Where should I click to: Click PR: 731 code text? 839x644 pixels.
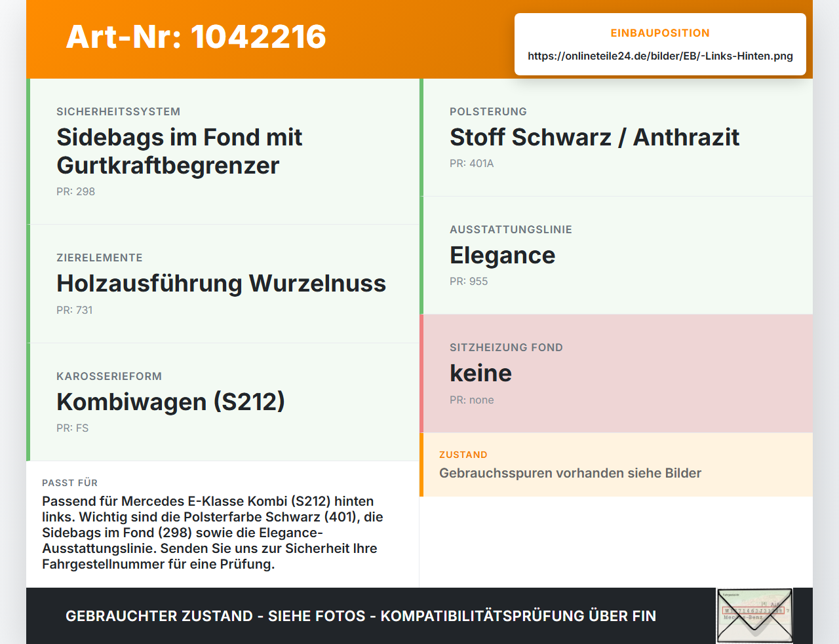[74, 310]
